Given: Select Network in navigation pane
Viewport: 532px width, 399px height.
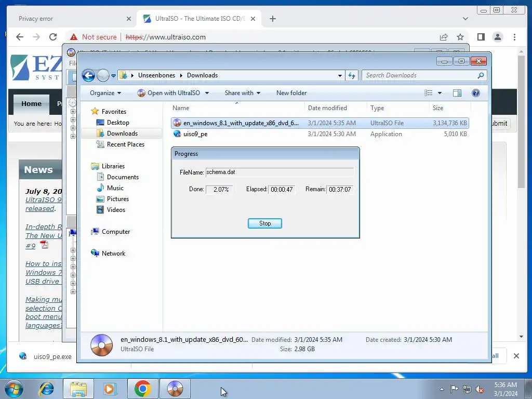Looking at the screenshot, I should coord(108,254).
